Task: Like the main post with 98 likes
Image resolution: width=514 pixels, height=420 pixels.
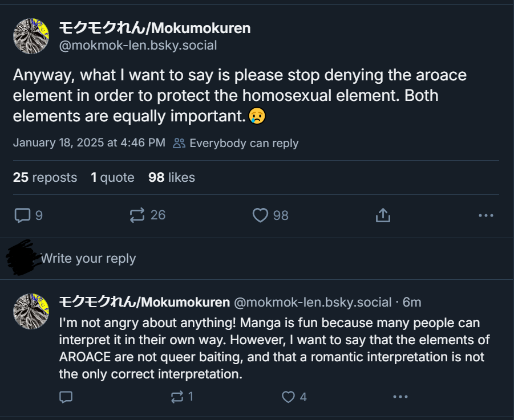Action: click(260, 215)
